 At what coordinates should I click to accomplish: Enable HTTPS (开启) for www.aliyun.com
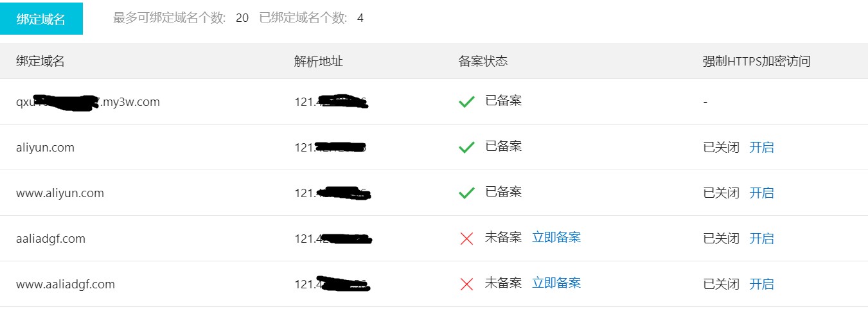coord(761,193)
